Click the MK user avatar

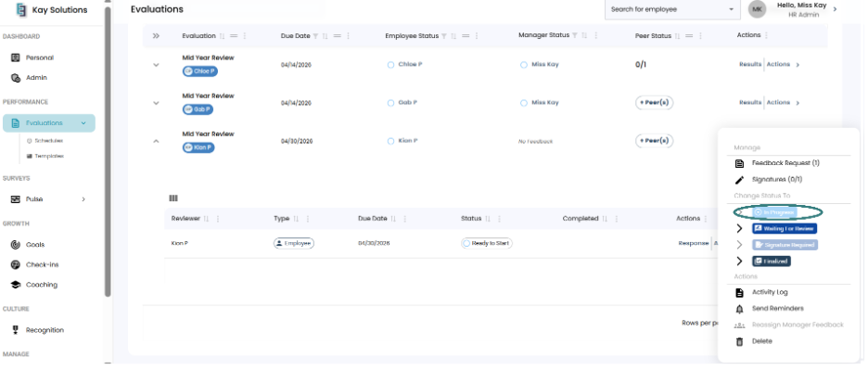pos(757,9)
